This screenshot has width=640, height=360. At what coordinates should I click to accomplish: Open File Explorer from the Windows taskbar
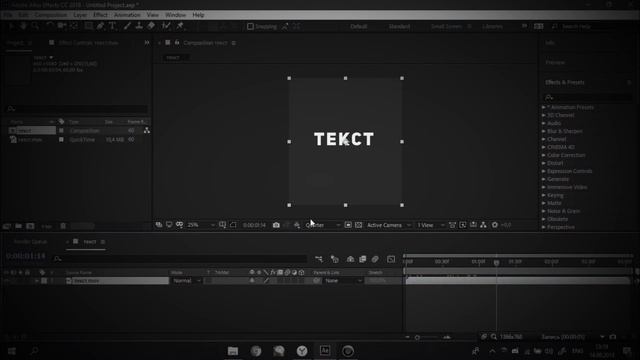233,351
